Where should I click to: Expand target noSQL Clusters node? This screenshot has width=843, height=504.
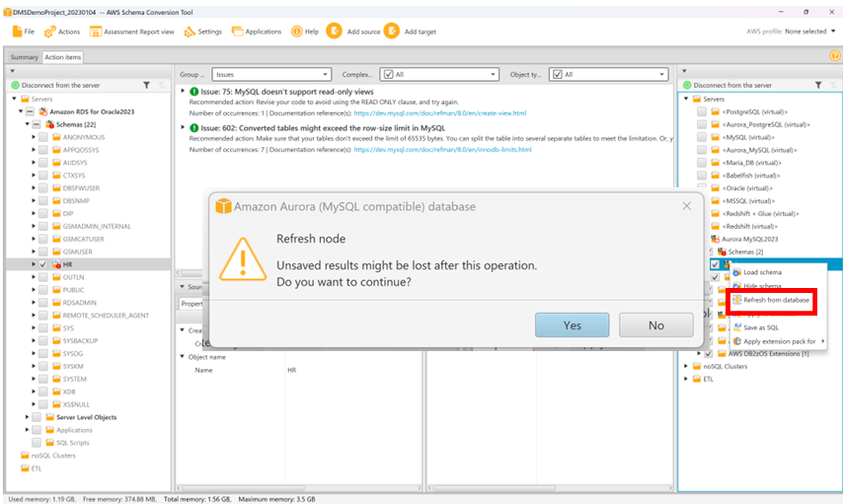(x=686, y=367)
